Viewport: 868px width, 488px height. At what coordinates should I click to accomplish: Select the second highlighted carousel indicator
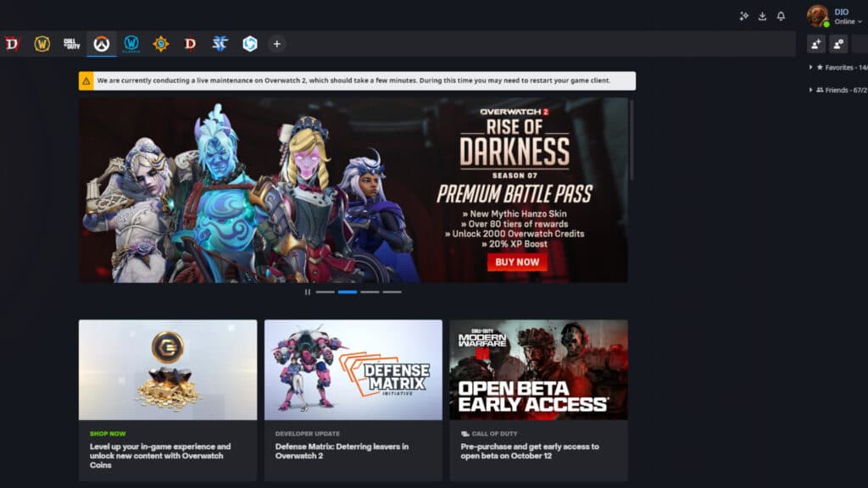[348, 292]
